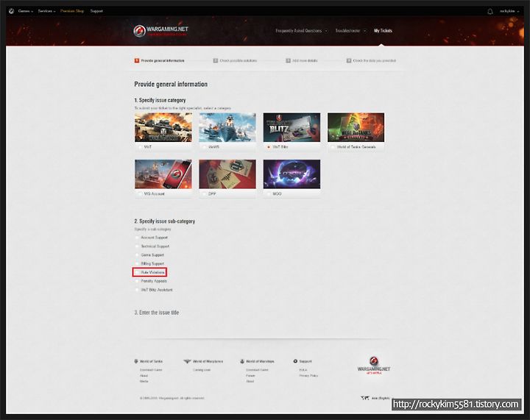The height and width of the screenshot is (420, 530).
Task: Click the world map region icon
Action: [x=364, y=398]
